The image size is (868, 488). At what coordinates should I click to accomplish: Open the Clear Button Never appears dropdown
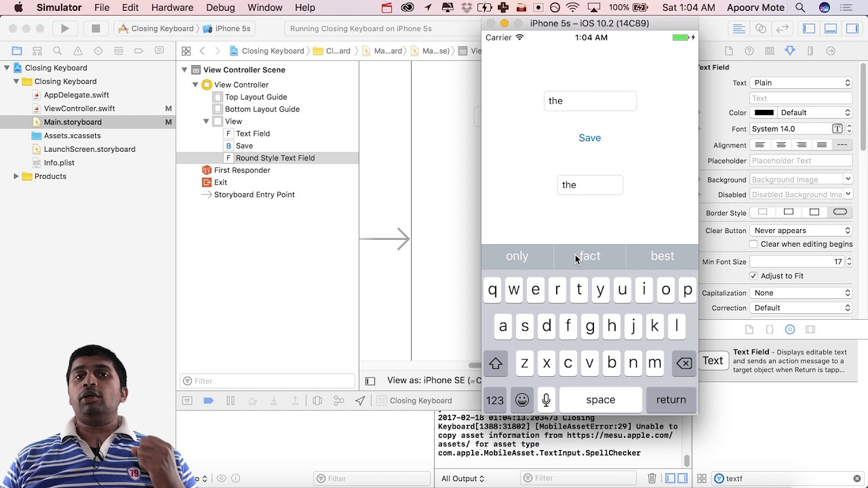pos(801,230)
